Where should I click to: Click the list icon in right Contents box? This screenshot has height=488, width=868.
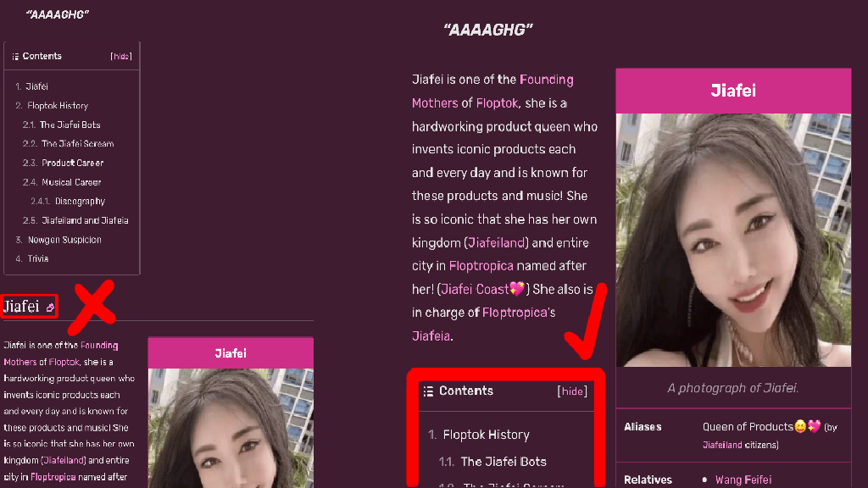click(428, 391)
